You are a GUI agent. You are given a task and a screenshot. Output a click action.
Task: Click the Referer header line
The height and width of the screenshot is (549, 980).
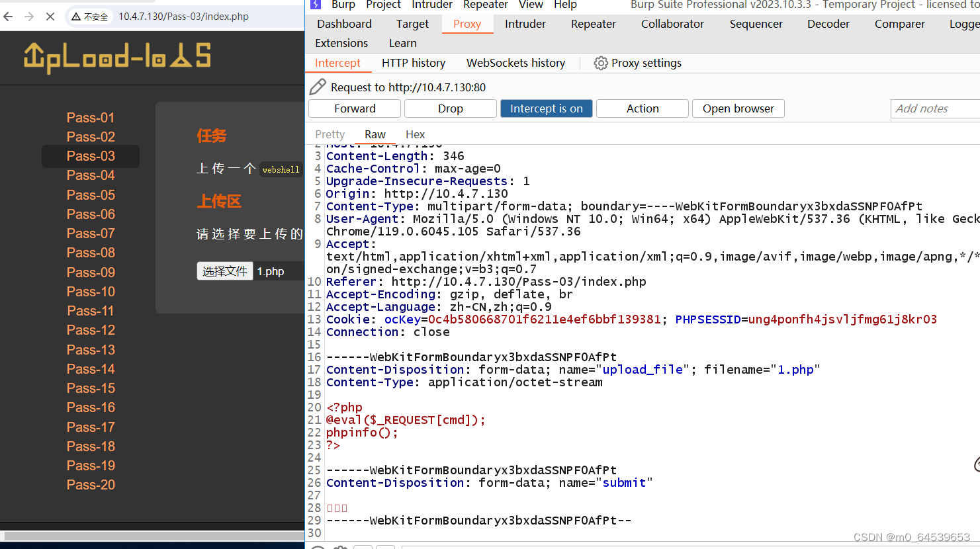pyautogui.click(x=486, y=282)
